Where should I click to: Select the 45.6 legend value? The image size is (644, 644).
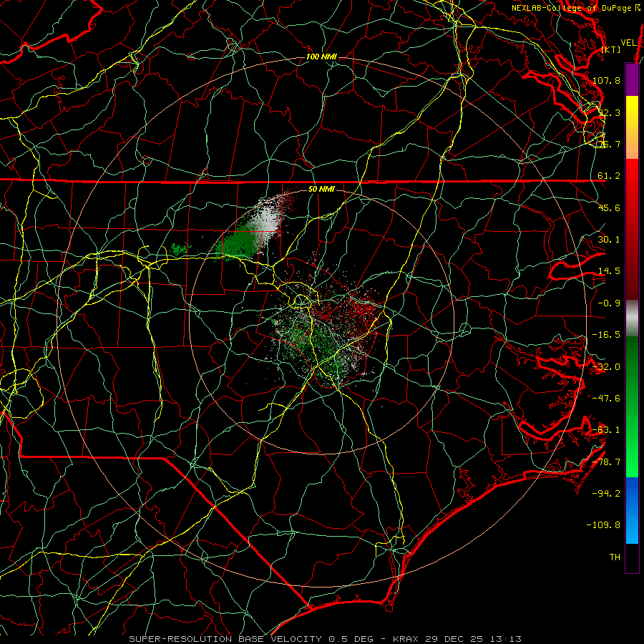[x=609, y=208]
